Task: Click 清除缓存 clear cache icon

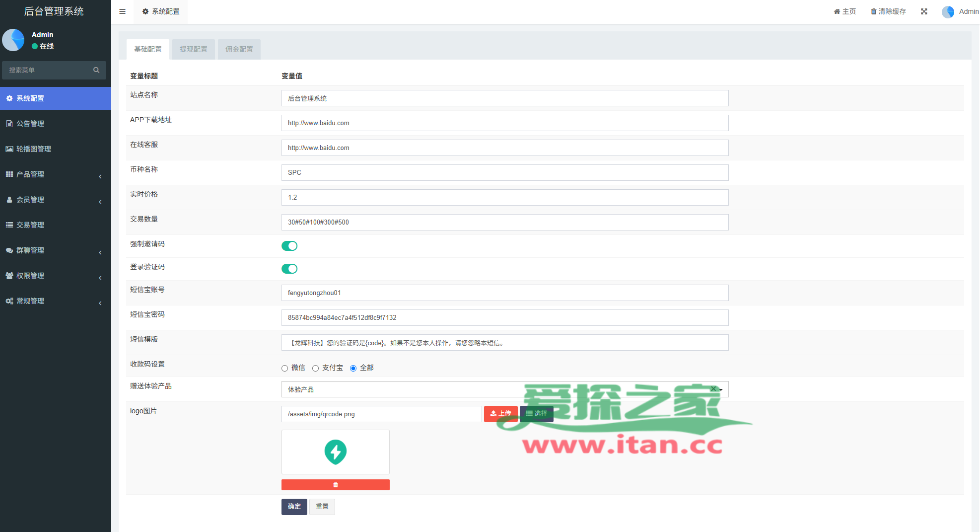Action: point(874,11)
